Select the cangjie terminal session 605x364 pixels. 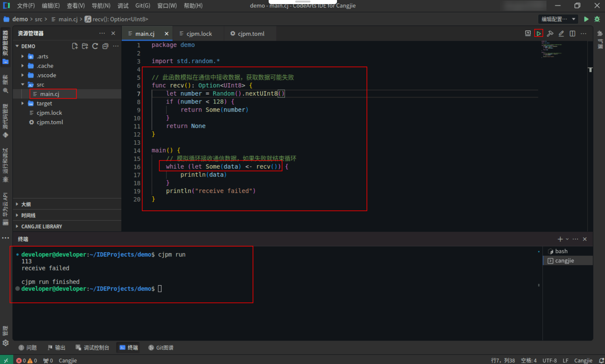click(568, 261)
